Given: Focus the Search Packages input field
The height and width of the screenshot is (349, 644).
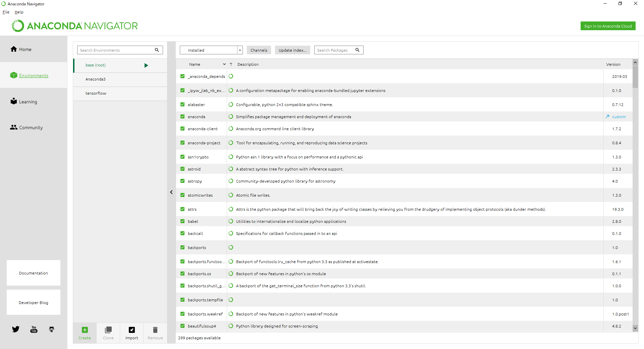Looking at the screenshot, I should coord(335,50).
